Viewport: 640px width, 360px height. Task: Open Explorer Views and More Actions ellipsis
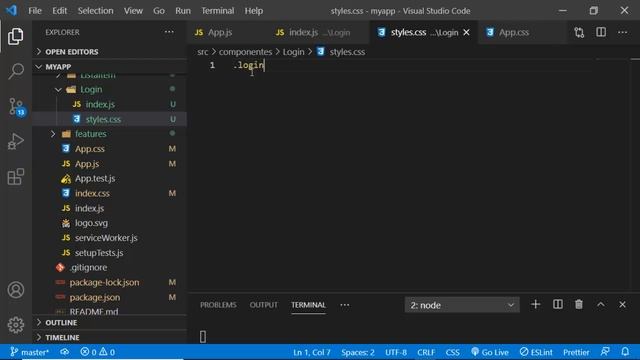[x=169, y=32]
